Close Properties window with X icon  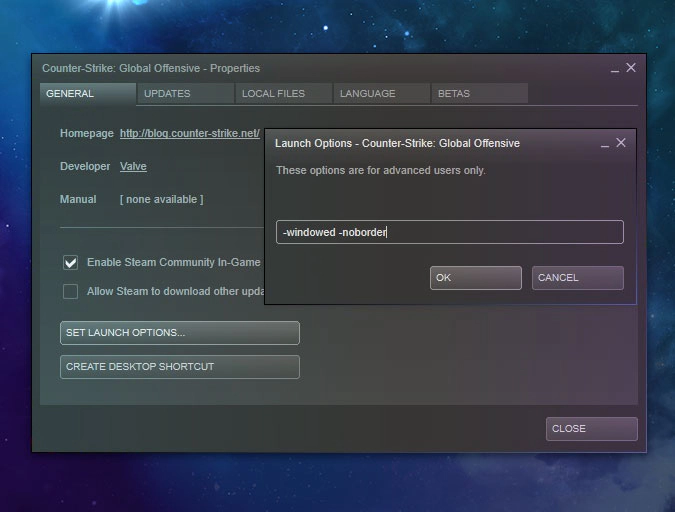click(x=631, y=68)
